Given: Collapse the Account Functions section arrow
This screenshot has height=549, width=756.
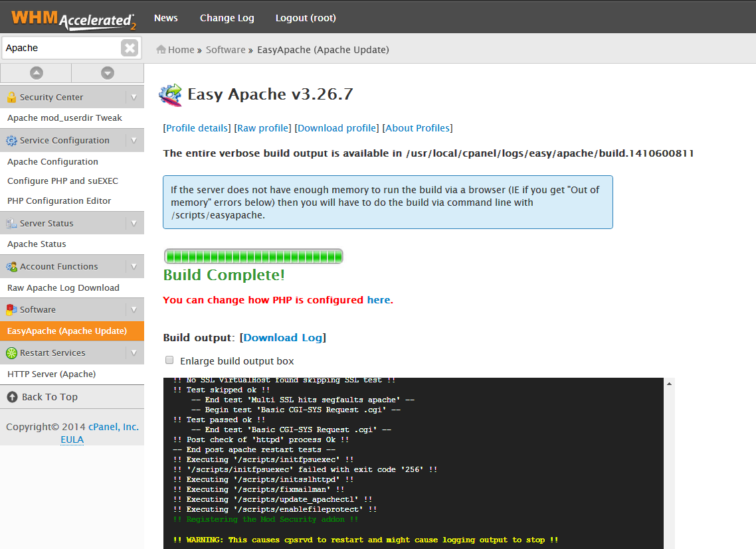Looking at the screenshot, I should (x=134, y=267).
